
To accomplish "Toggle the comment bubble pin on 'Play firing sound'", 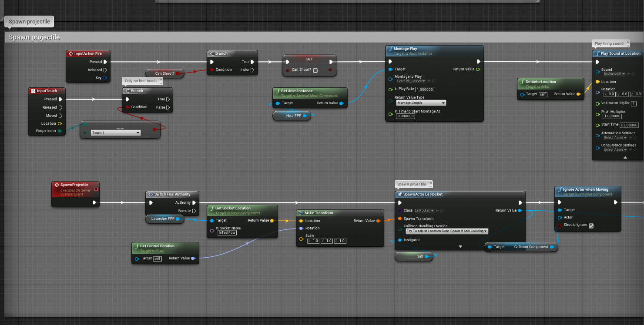I will tap(627, 43).
